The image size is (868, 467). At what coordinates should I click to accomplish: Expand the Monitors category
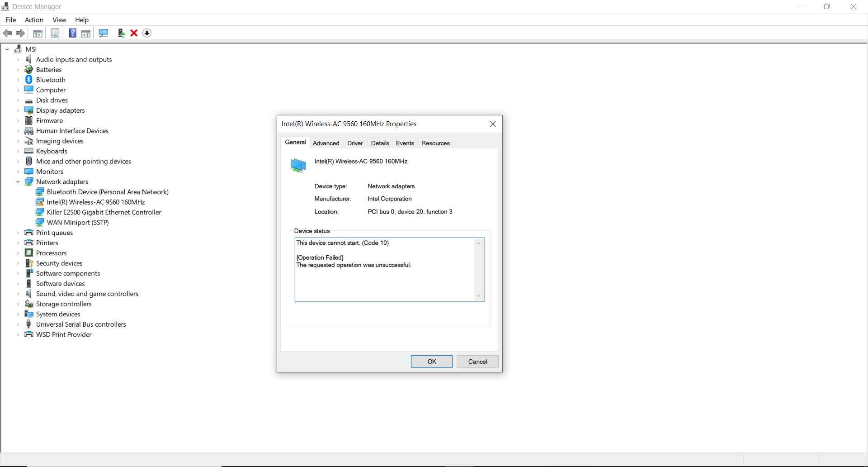(x=18, y=172)
